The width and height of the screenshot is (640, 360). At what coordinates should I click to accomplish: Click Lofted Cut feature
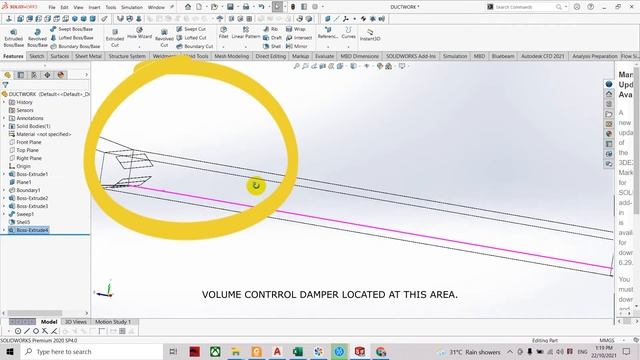tap(191, 38)
